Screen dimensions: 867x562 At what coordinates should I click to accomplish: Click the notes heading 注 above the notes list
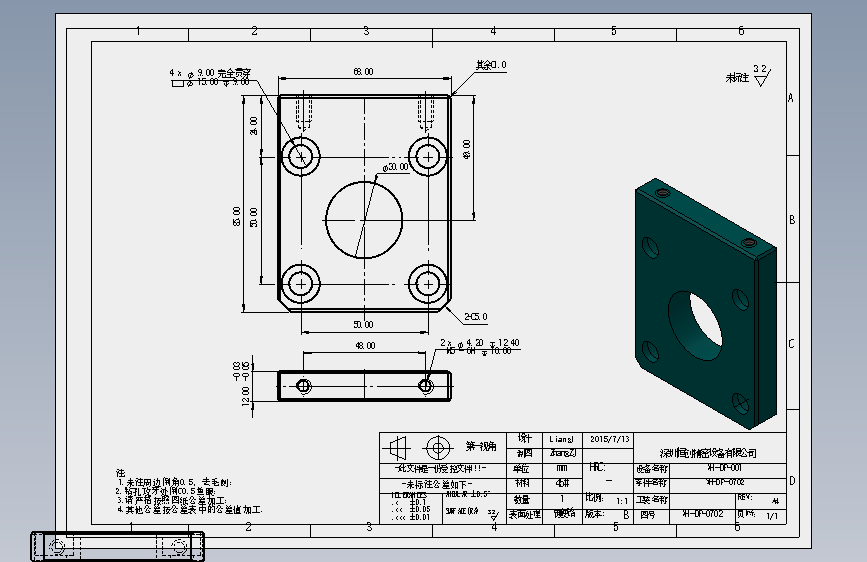point(121,473)
